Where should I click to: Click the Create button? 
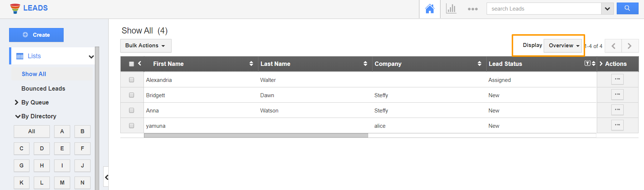36,35
